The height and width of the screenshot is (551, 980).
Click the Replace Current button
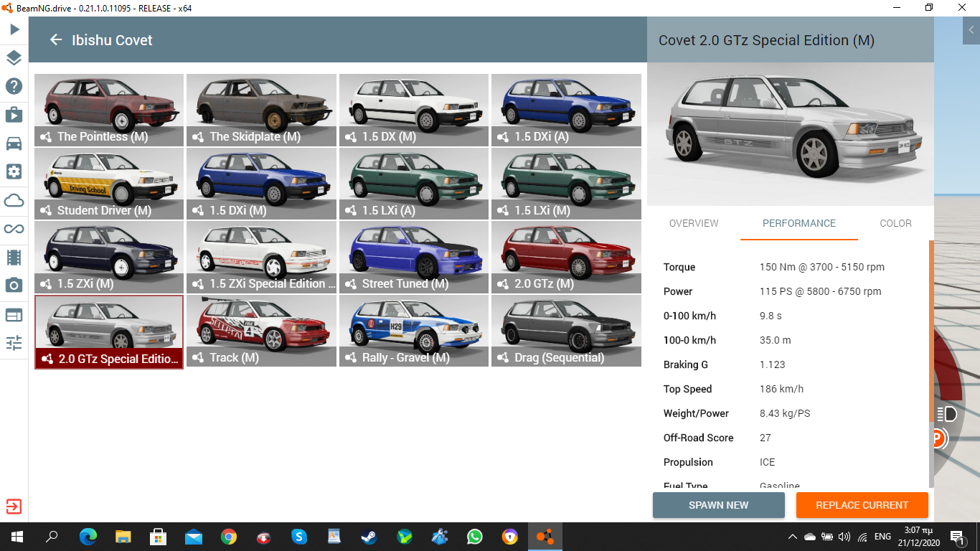point(862,505)
